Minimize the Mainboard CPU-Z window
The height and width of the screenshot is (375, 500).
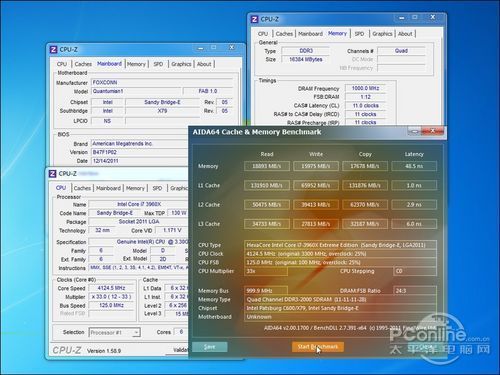[201, 48]
